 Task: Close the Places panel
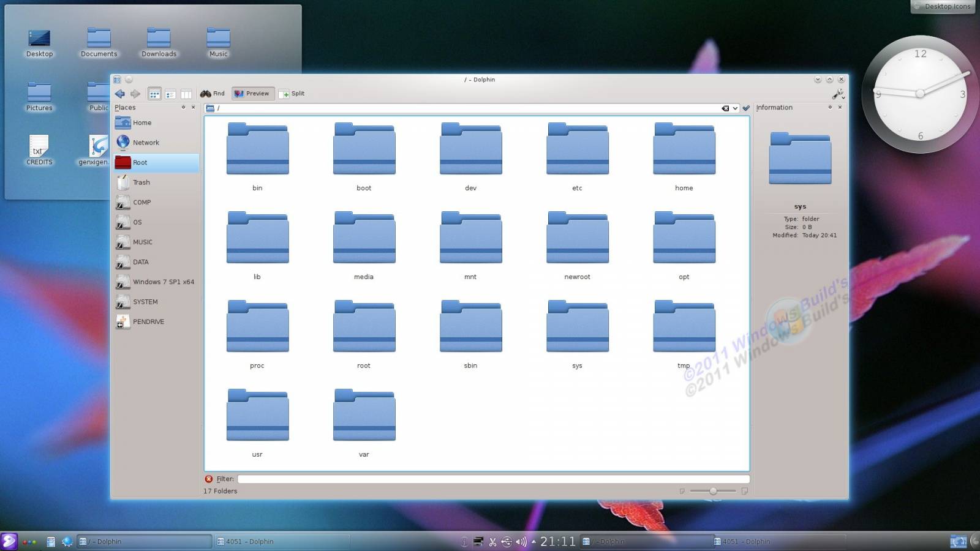pyautogui.click(x=194, y=107)
